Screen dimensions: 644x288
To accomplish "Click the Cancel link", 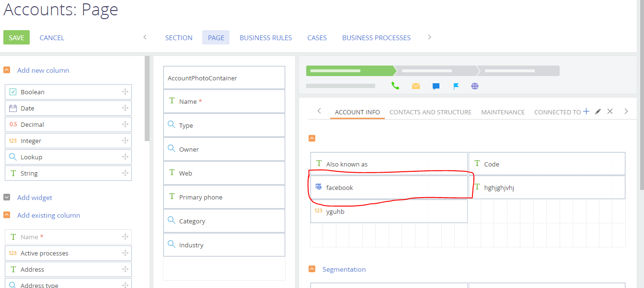I will [52, 38].
